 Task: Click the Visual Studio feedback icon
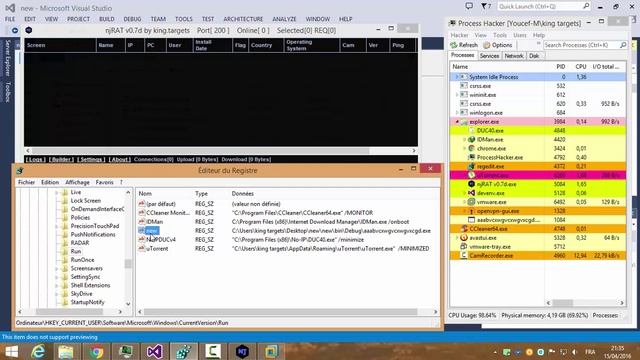(x=469, y=7)
